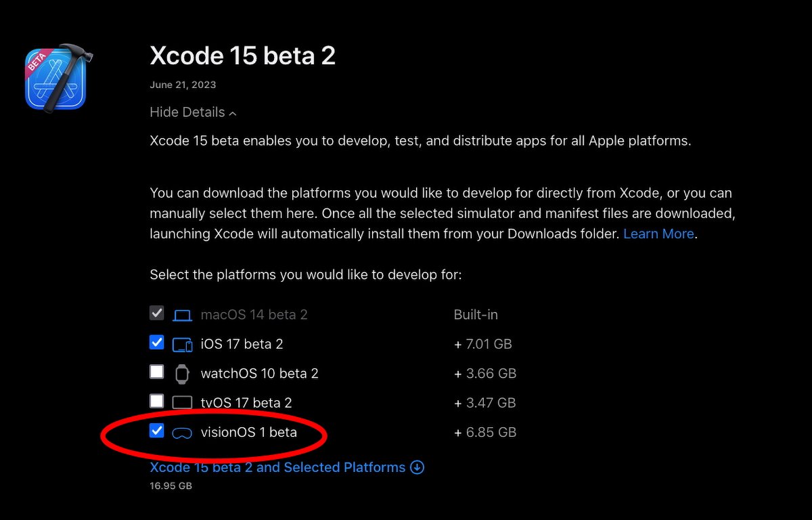Download Xcode 15 beta 2 and Selected Platforms
The width and height of the screenshot is (812, 520).
tap(277, 467)
